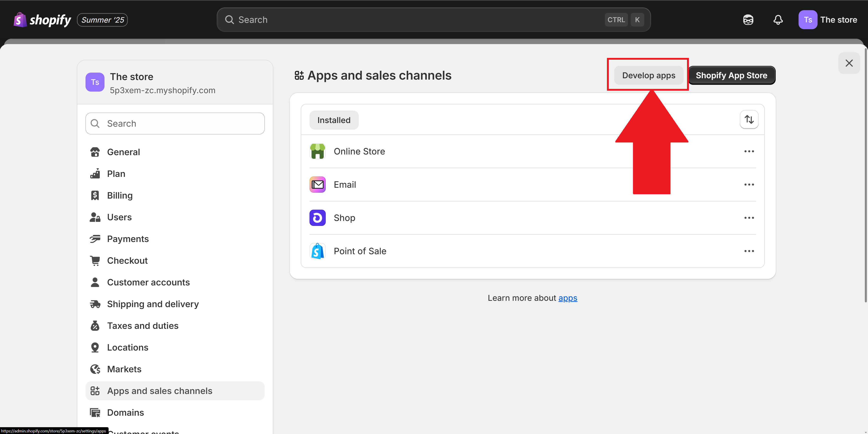
Task: Open the actions menu for Point of Sale
Action: (749, 251)
